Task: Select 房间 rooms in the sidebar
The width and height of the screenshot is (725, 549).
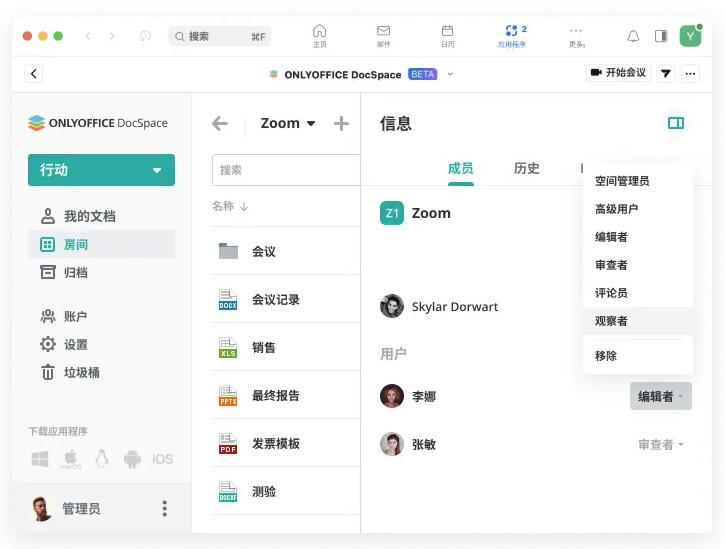Action: coord(101,244)
